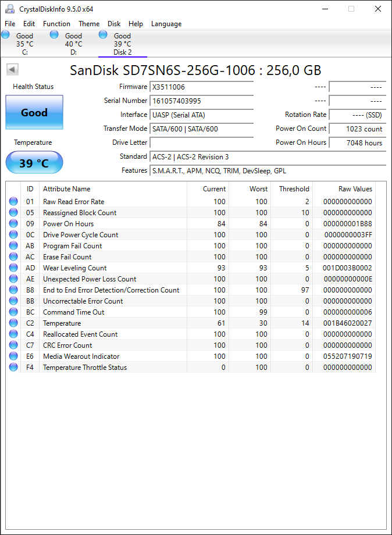Image resolution: width=392 pixels, height=535 pixels.
Task: Click the Features field listing S.M.A.R.T.
Action: pyautogui.click(x=268, y=171)
